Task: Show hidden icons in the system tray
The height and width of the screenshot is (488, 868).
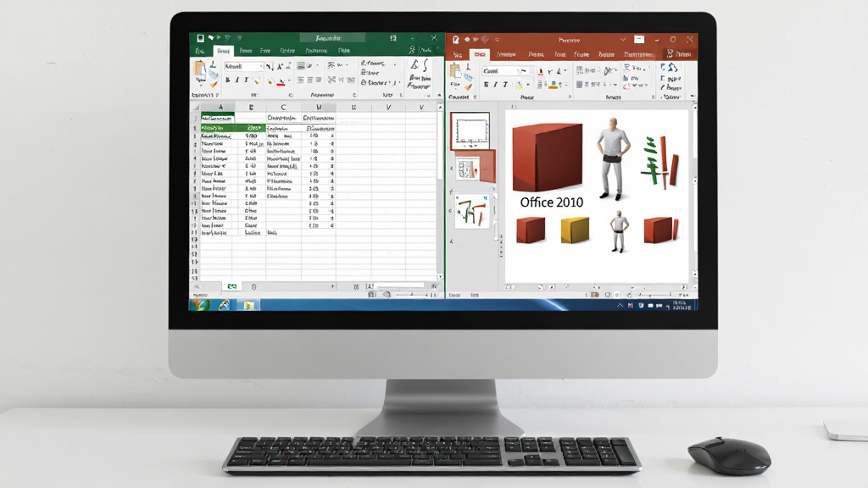Action: click(620, 305)
